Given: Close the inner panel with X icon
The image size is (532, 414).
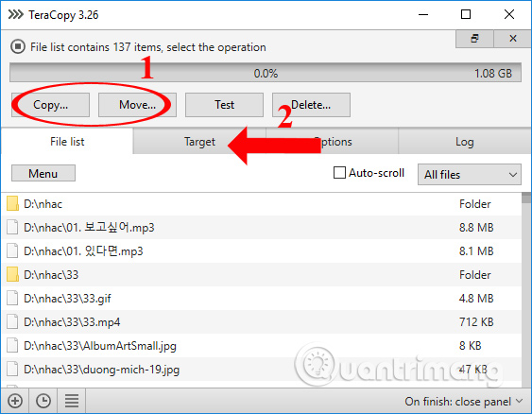Looking at the screenshot, I should [513, 39].
